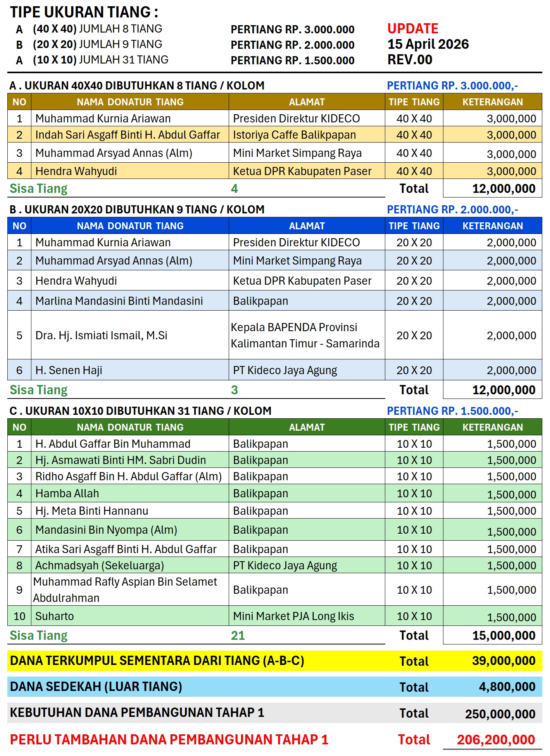The width and height of the screenshot is (550, 756).
Task: Click the DANA SEDEKAH (LUAR TIANG) label
Action: point(96,687)
